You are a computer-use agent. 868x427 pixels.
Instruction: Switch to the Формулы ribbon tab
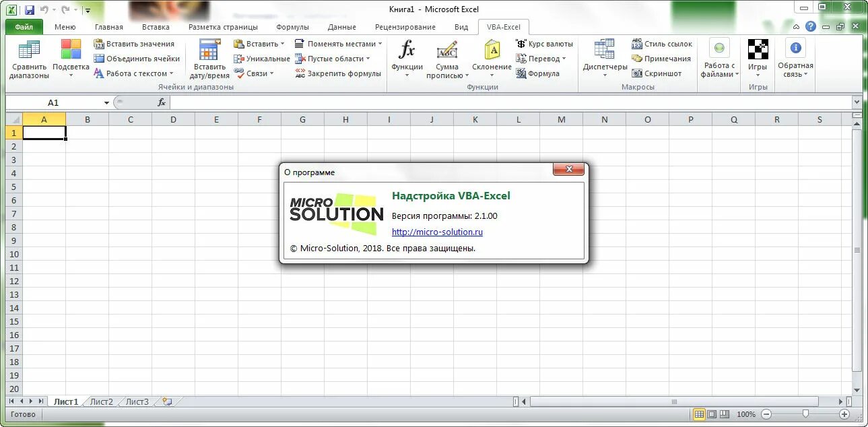pos(292,27)
